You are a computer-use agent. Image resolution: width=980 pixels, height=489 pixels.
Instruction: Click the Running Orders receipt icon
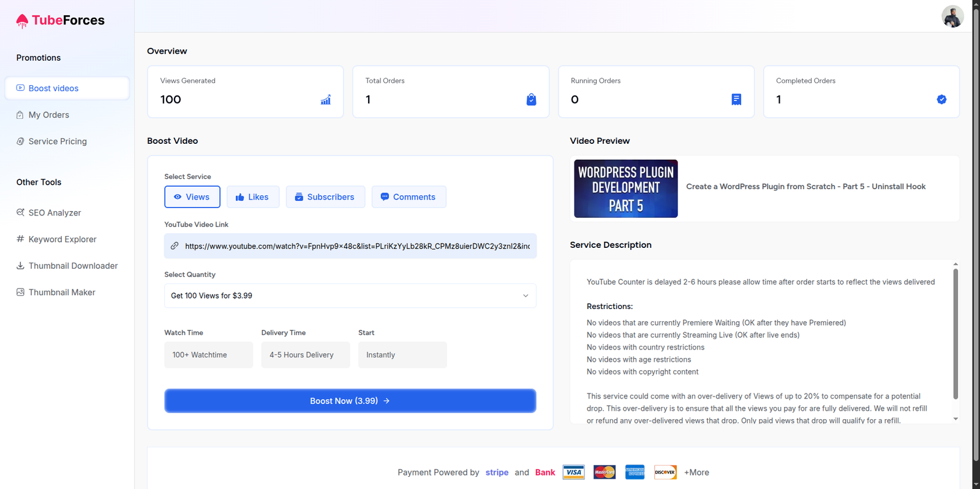736,100
